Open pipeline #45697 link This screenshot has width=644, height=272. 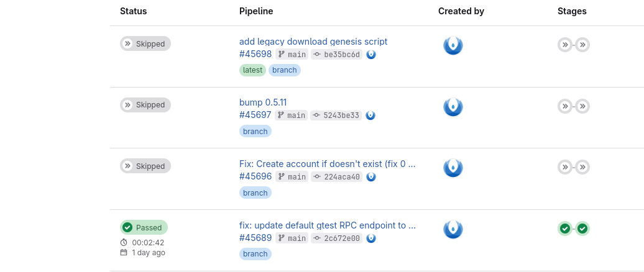point(255,115)
